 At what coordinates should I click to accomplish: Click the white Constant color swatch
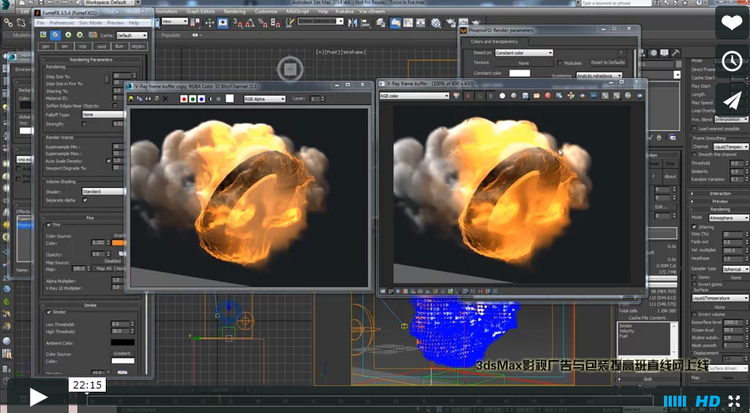point(519,73)
